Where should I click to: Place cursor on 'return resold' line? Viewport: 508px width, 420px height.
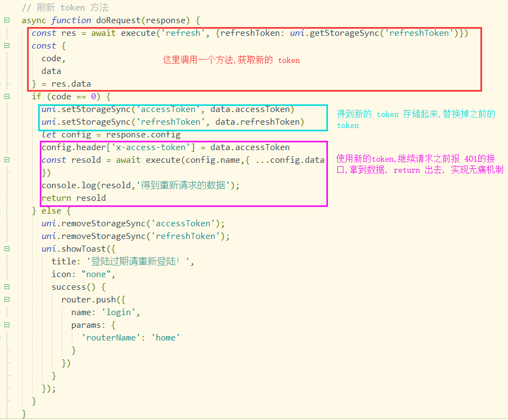coord(73,198)
